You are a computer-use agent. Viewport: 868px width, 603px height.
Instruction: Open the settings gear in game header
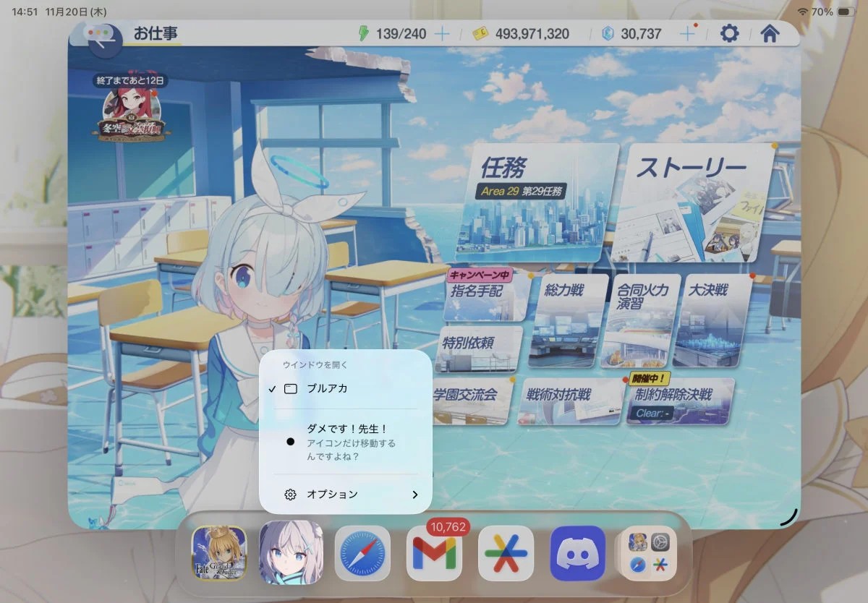pos(729,33)
